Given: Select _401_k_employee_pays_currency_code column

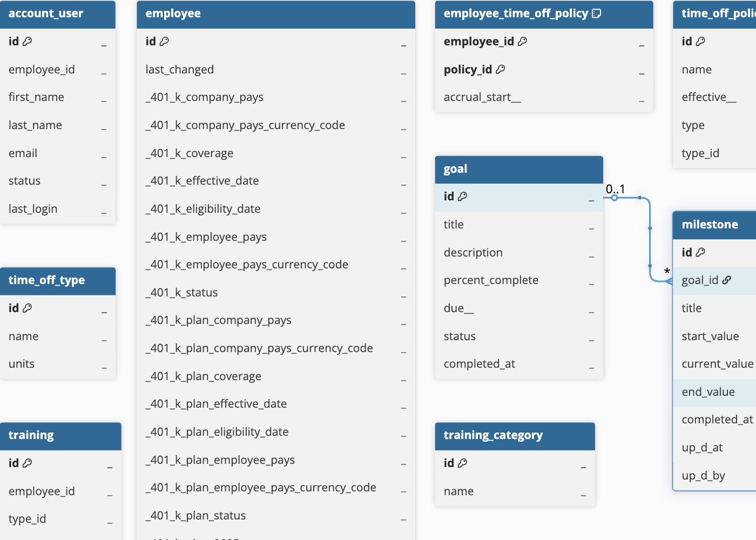Looking at the screenshot, I should 276,265.
